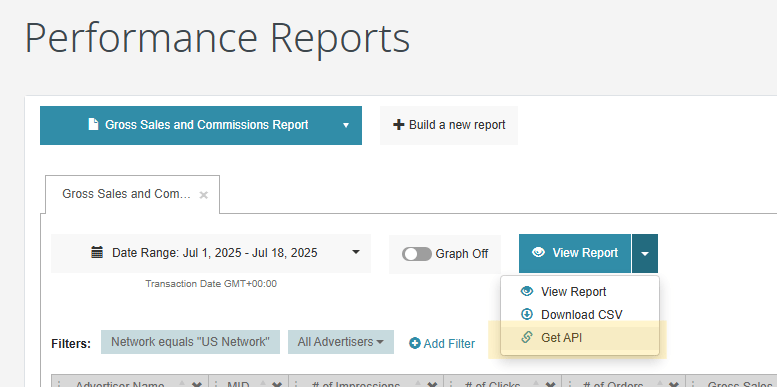
Task: Open the Date Range dropdown arrow
Action: [x=356, y=252]
